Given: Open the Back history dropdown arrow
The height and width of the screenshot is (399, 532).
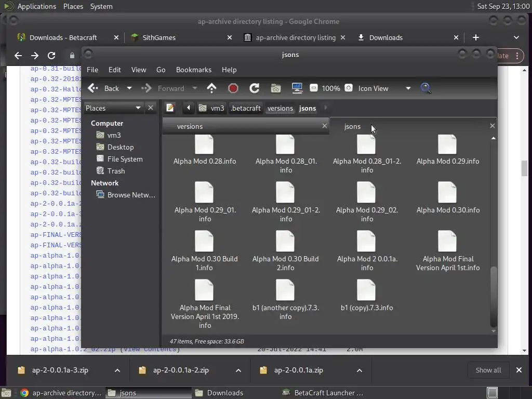Looking at the screenshot, I should coord(129,88).
